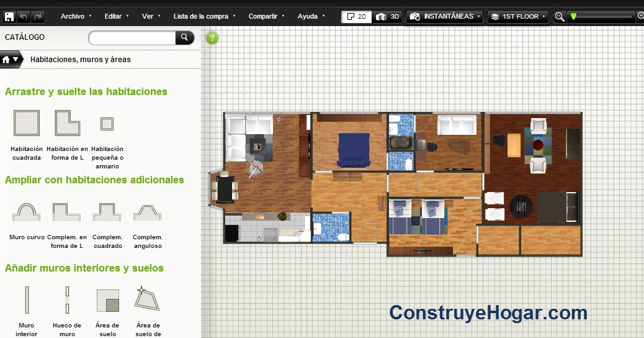
Task: Click the zoom out magnifier icon
Action: tap(560, 17)
